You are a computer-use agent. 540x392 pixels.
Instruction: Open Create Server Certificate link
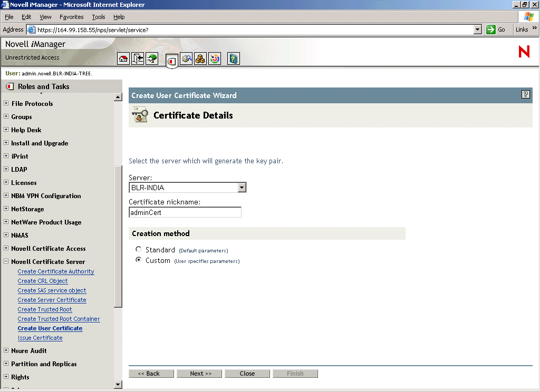click(x=52, y=300)
